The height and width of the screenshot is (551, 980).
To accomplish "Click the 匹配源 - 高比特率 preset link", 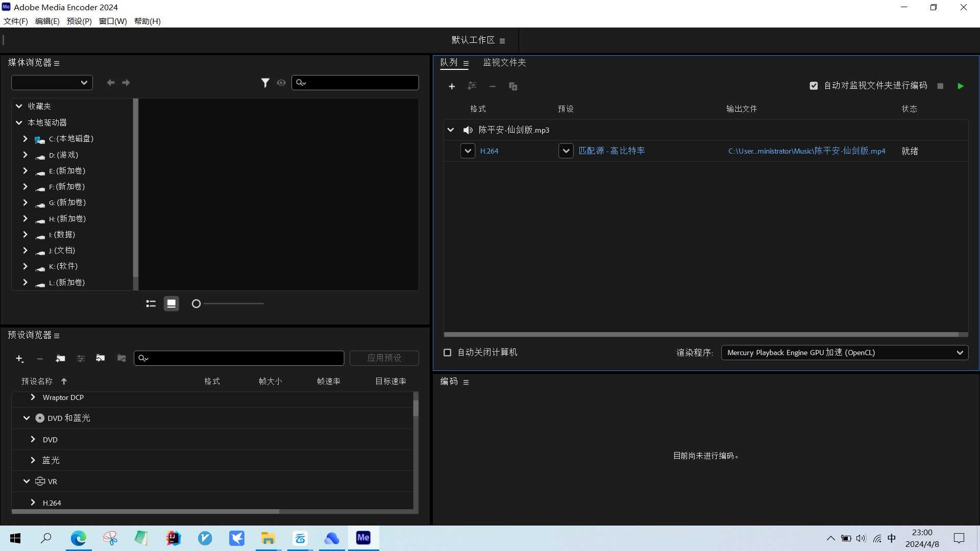I will click(611, 151).
